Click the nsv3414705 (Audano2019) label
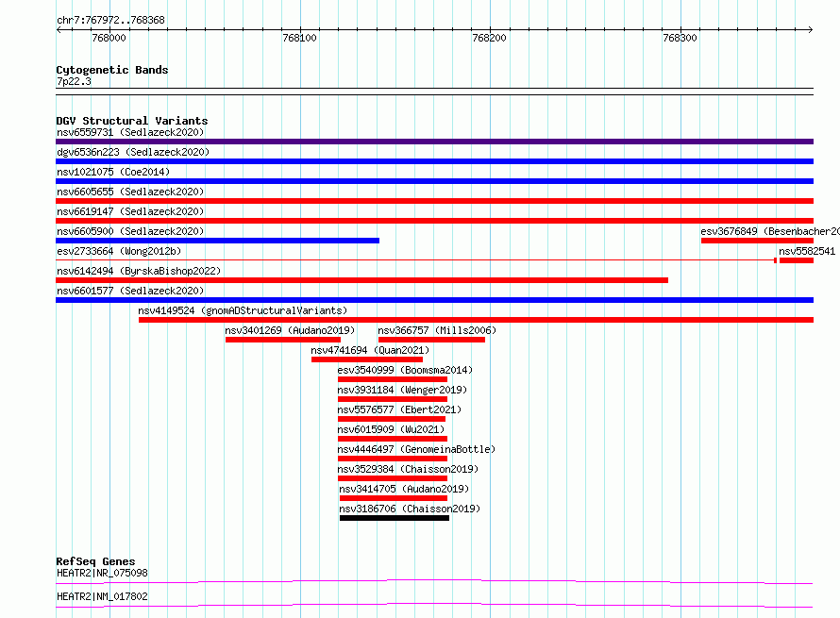The height and width of the screenshot is (618, 840). (404, 489)
